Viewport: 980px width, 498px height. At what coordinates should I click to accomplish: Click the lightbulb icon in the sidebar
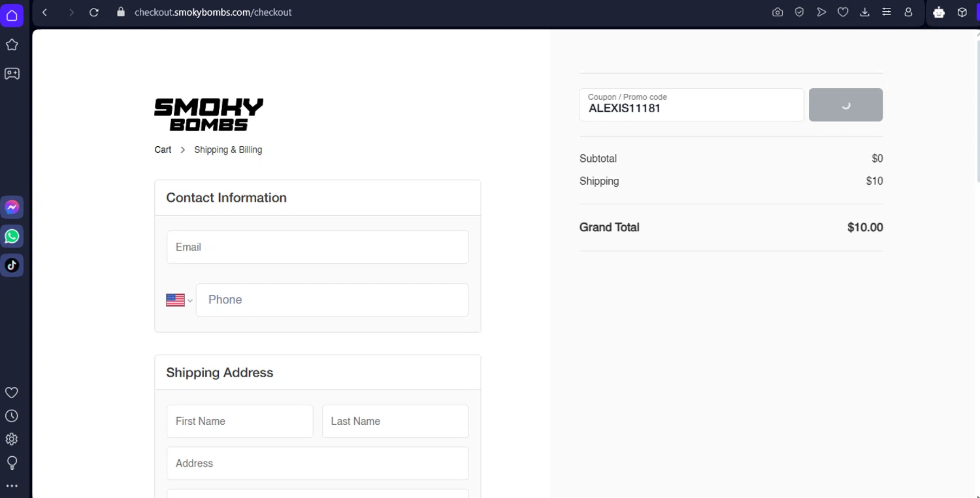[x=12, y=463]
